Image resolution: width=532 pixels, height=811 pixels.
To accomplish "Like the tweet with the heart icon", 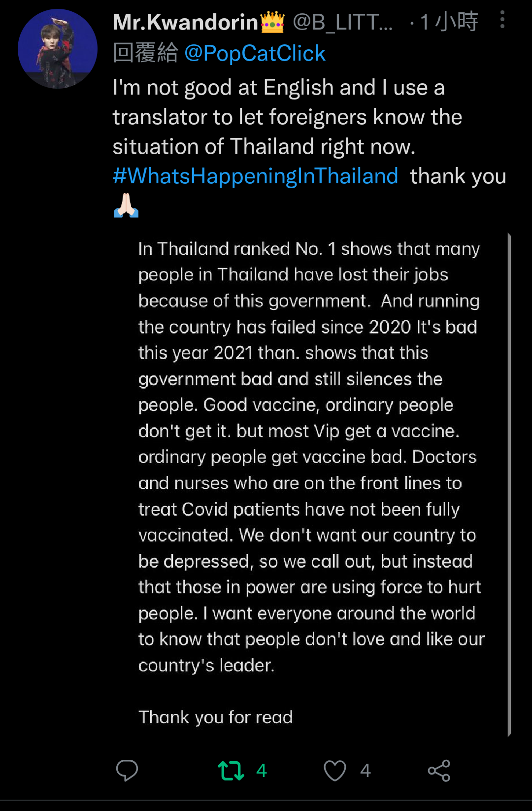I will click(334, 771).
